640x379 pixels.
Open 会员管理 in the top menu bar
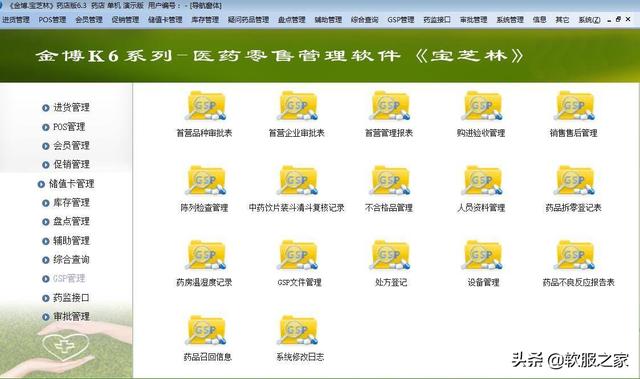89,20
